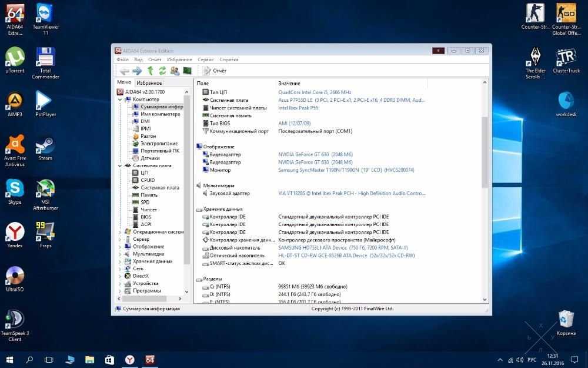The image size is (588, 368).
Task: Select CPUID in the tree
Action: 148,180
